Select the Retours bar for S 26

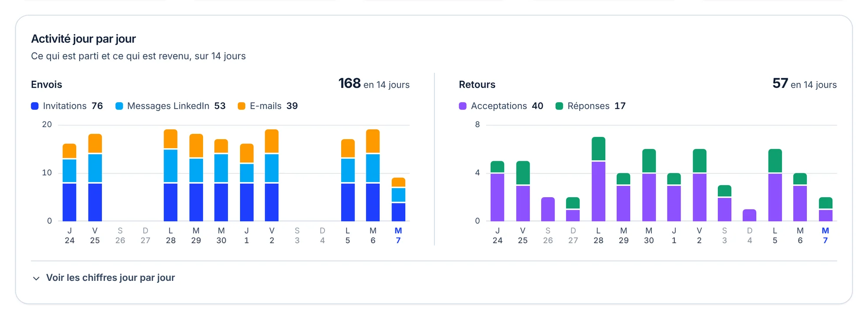click(548, 209)
